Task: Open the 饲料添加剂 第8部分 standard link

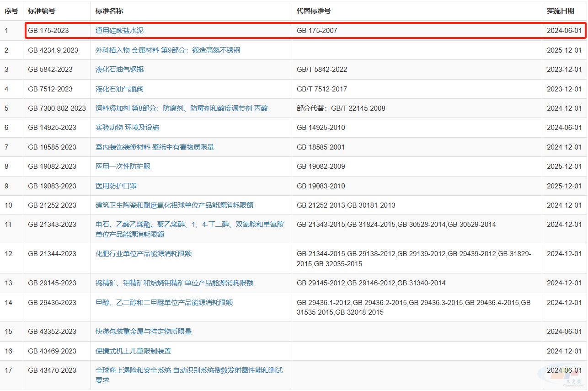Action: [x=181, y=108]
